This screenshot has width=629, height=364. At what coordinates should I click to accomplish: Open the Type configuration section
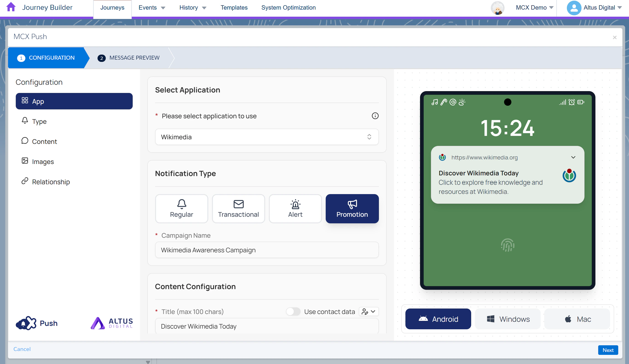coord(74,121)
